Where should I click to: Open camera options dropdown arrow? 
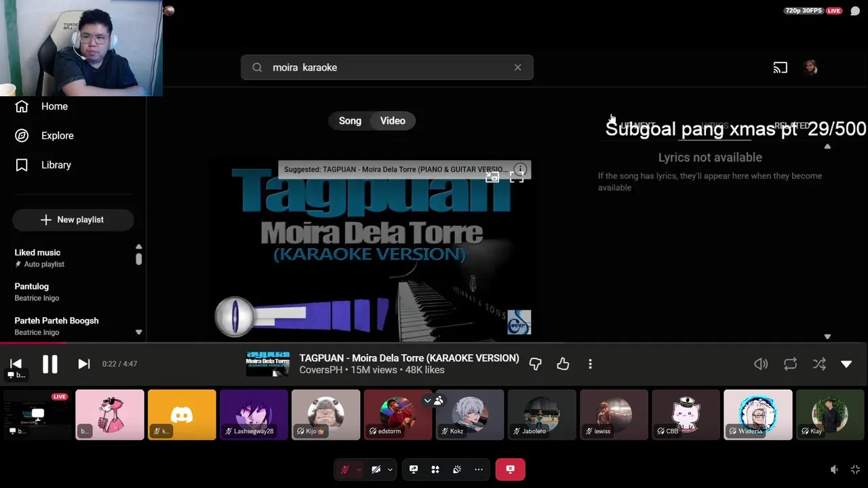click(x=390, y=469)
